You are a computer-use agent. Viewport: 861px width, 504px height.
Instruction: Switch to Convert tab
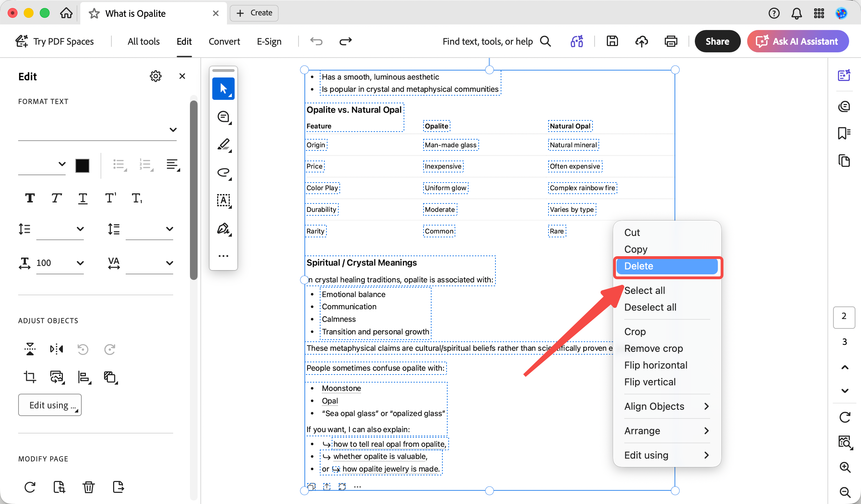click(x=224, y=42)
